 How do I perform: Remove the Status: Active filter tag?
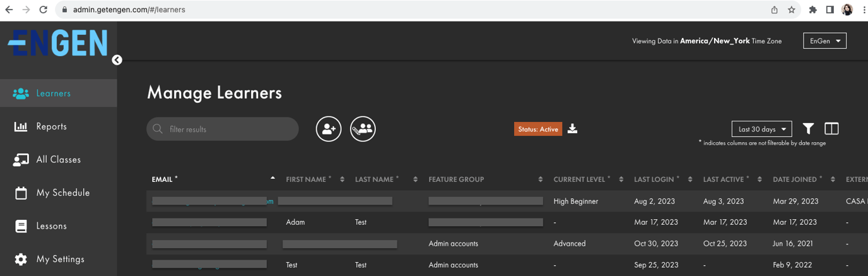click(537, 129)
